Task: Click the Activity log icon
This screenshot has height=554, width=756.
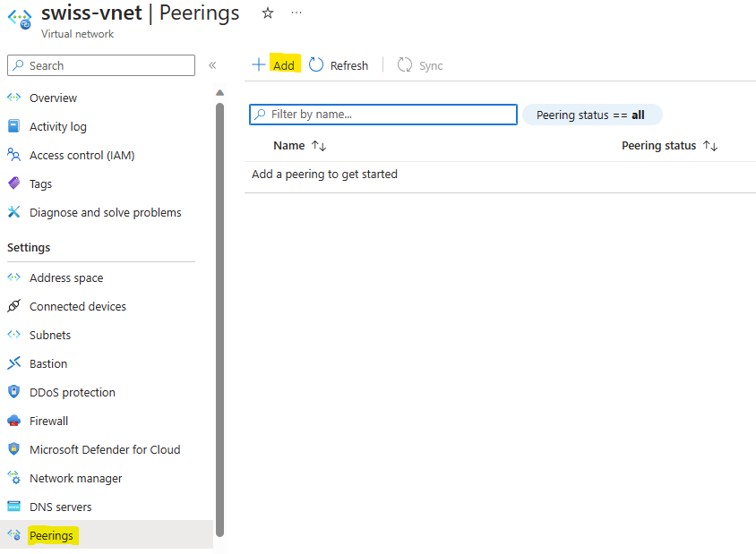Action: [x=14, y=126]
